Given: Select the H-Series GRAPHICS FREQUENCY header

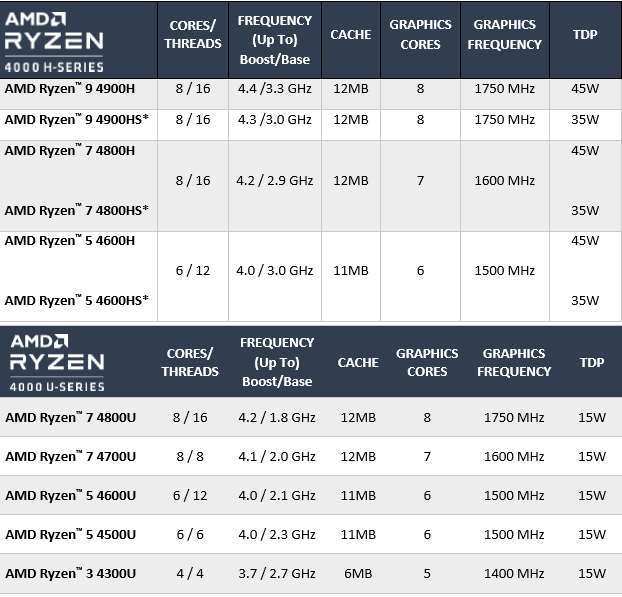Looking at the screenshot, I should pos(505,35).
